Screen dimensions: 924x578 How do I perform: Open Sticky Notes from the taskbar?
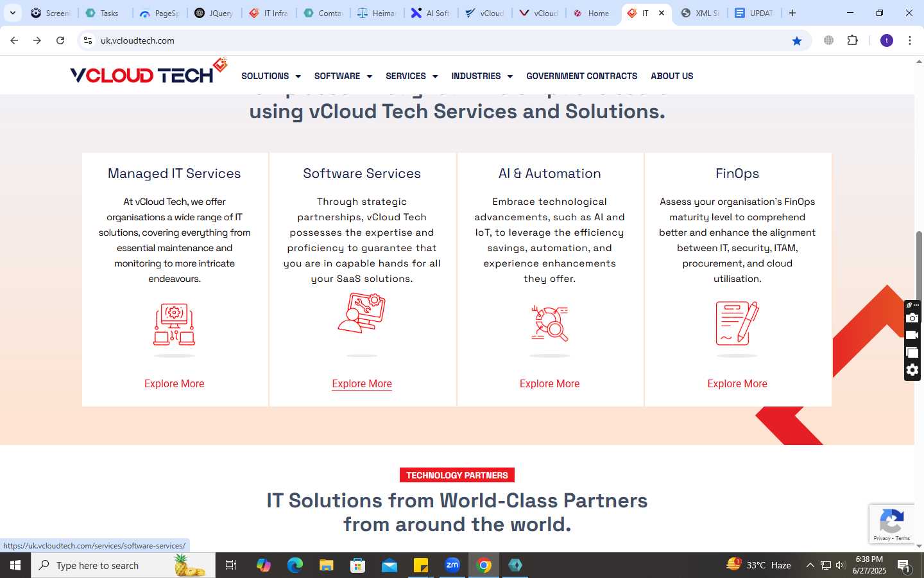pos(421,565)
